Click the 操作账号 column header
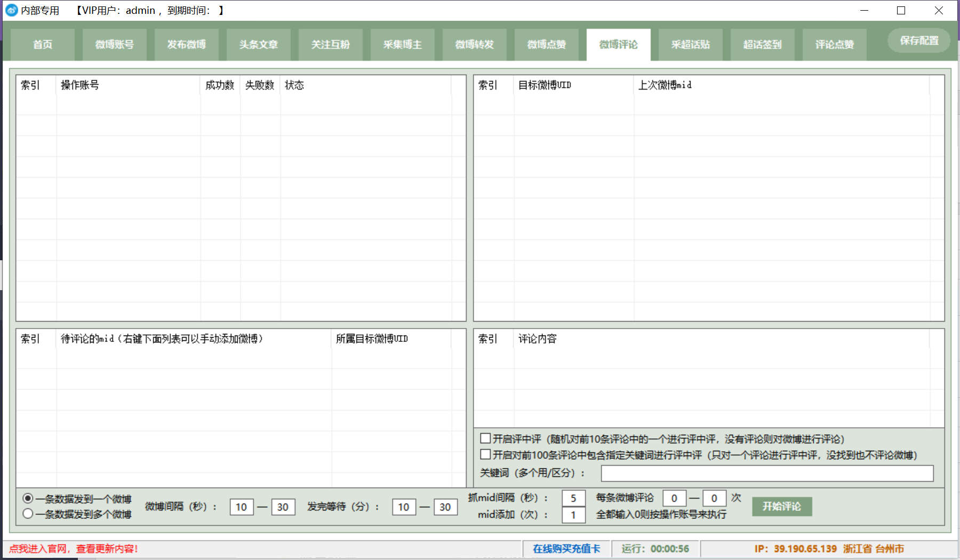Image resolution: width=960 pixels, height=560 pixels. click(128, 85)
